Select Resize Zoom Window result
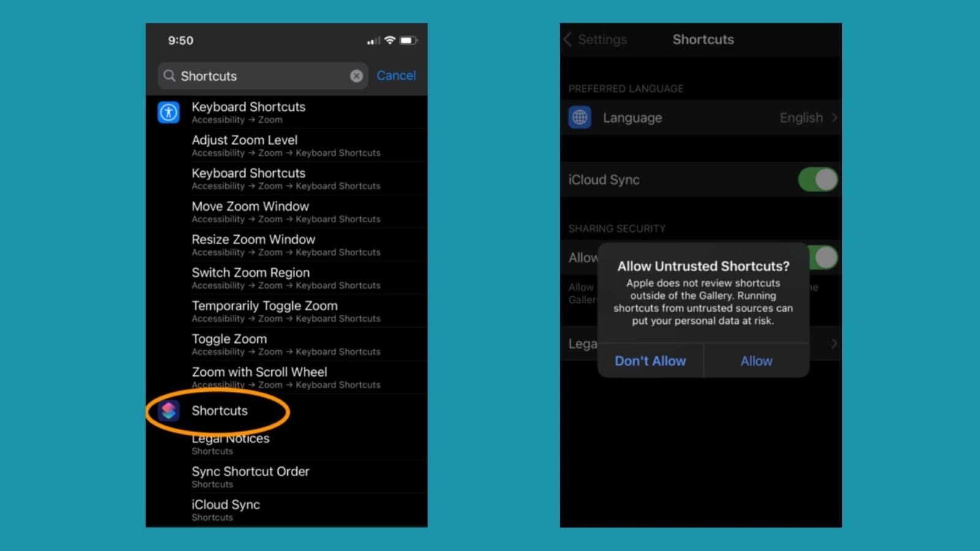Image resolution: width=980 pixels, height=551 pixels. coord(309,245)
